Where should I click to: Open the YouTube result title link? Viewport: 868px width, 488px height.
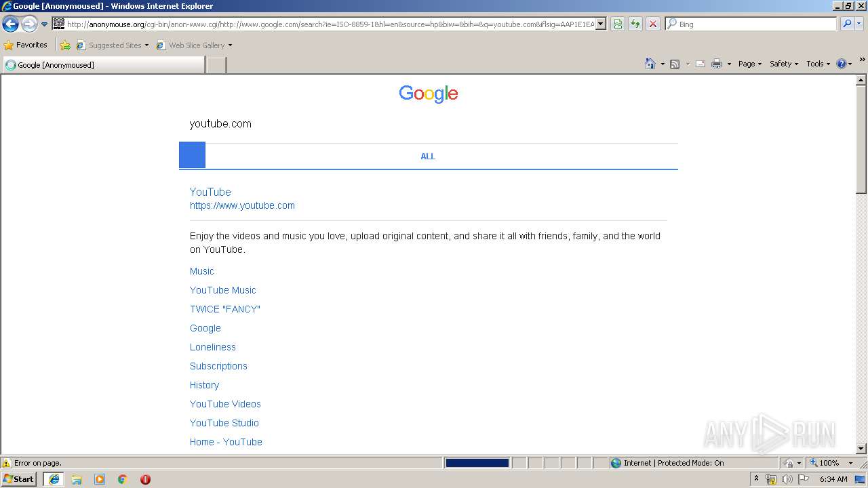coord(210,192)
